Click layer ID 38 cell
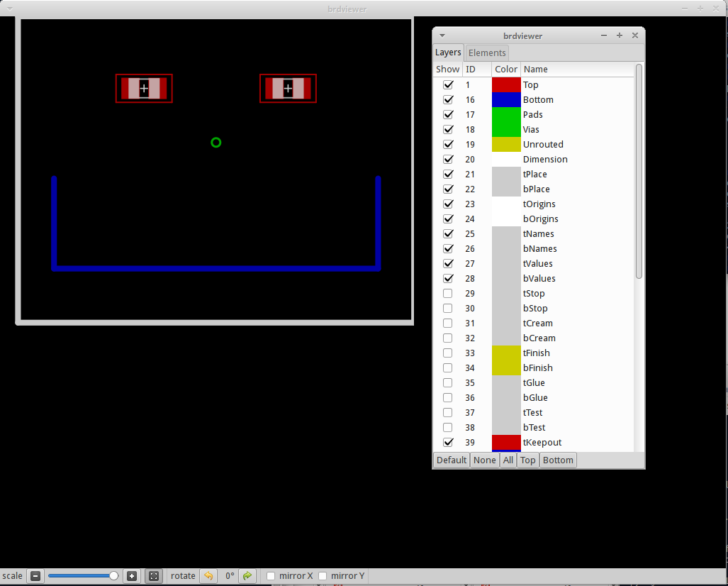 tap(470, 428)
